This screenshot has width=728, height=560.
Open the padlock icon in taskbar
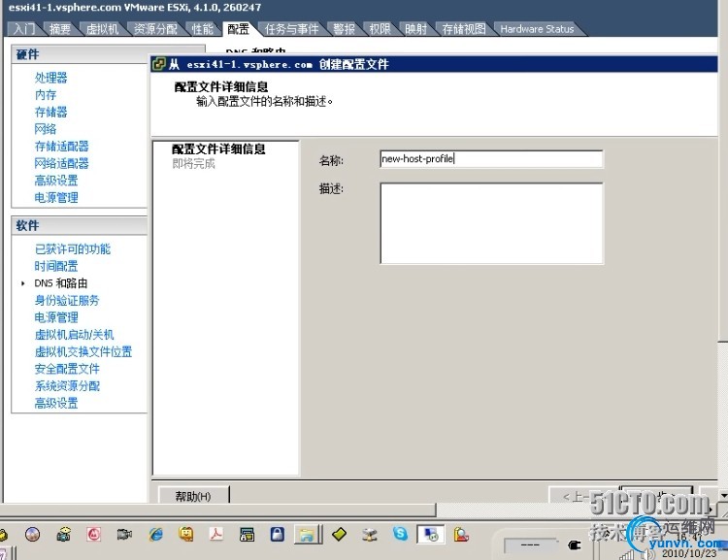tap(278, 534)
